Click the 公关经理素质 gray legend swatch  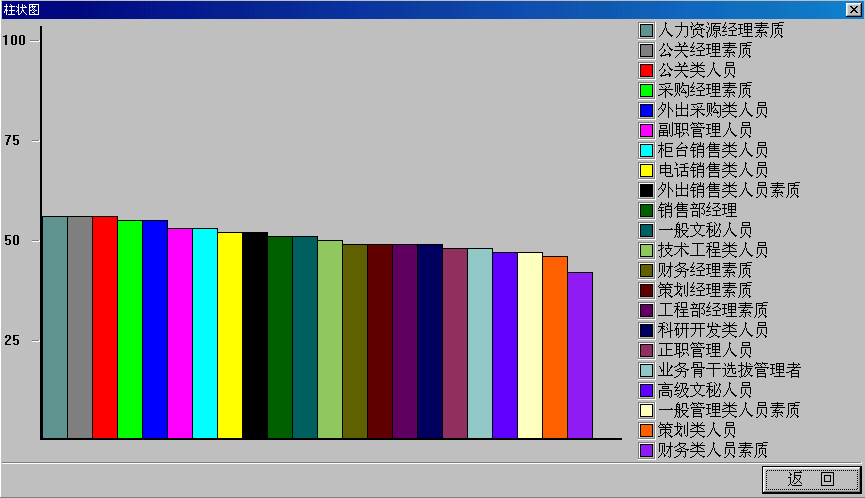(646, 50)
